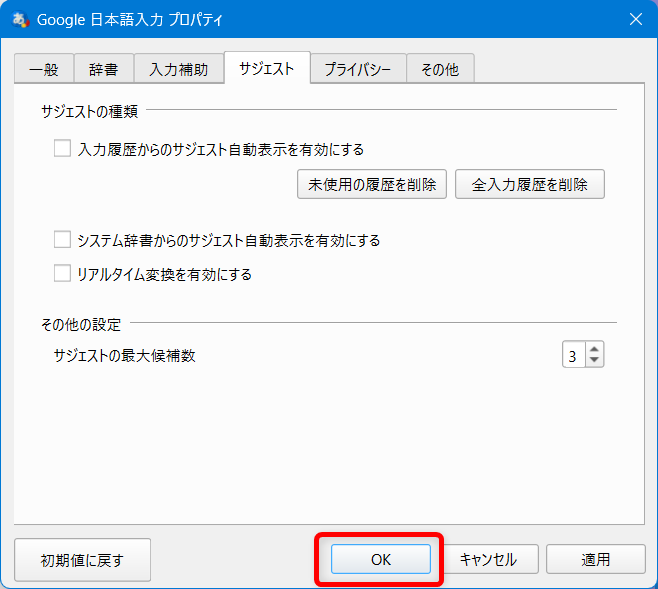Viewport: 658px width, 589px height.
Task: Click 全入力履歴を削除 button
Action: pos(530,184)
